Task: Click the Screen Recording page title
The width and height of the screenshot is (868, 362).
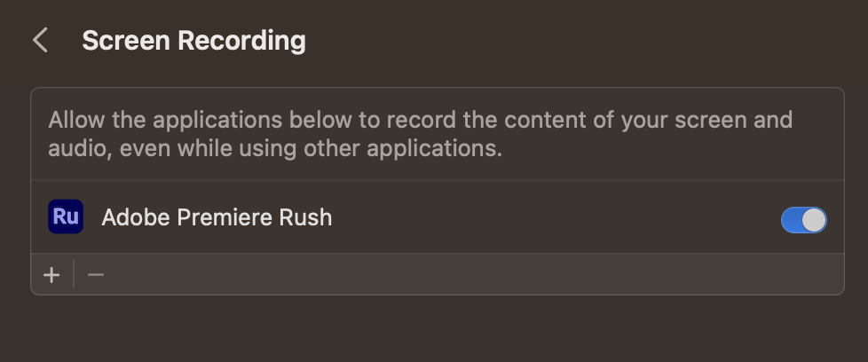Action: click(193, 41)
